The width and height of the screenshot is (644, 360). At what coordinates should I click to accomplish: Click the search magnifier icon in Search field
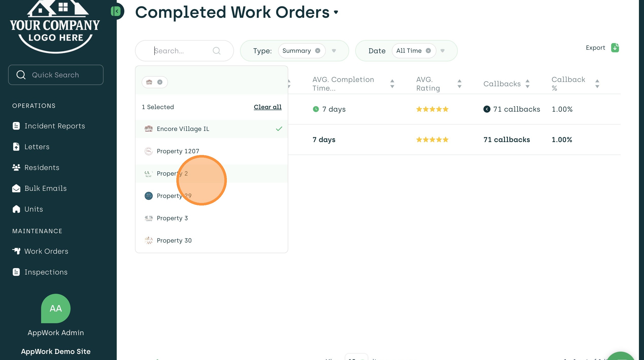(216, 51)
